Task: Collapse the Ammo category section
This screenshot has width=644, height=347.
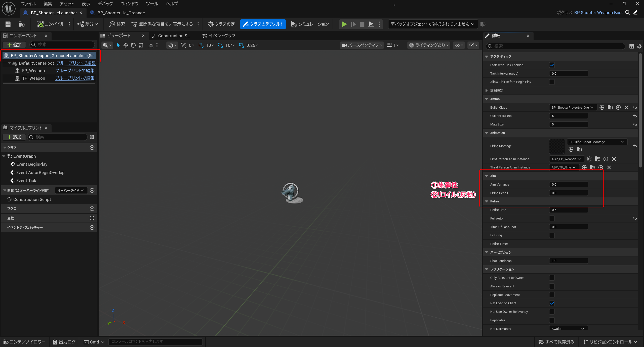Action: (487, 99)
